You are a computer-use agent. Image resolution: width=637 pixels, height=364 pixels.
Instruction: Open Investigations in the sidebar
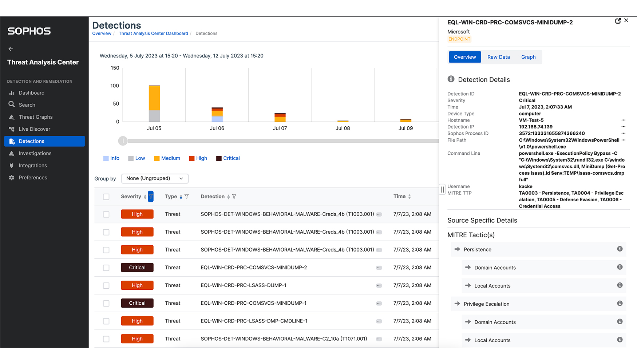[x=35, y=154]
